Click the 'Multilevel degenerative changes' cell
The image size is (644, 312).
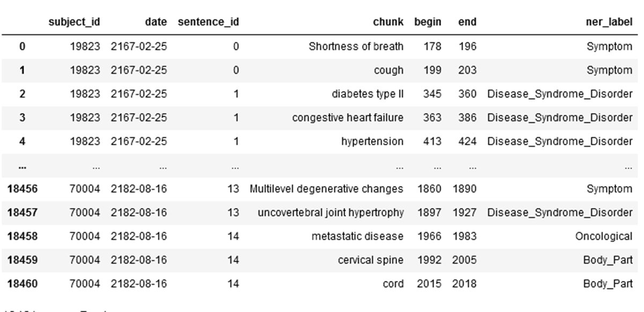pos(326,189)
